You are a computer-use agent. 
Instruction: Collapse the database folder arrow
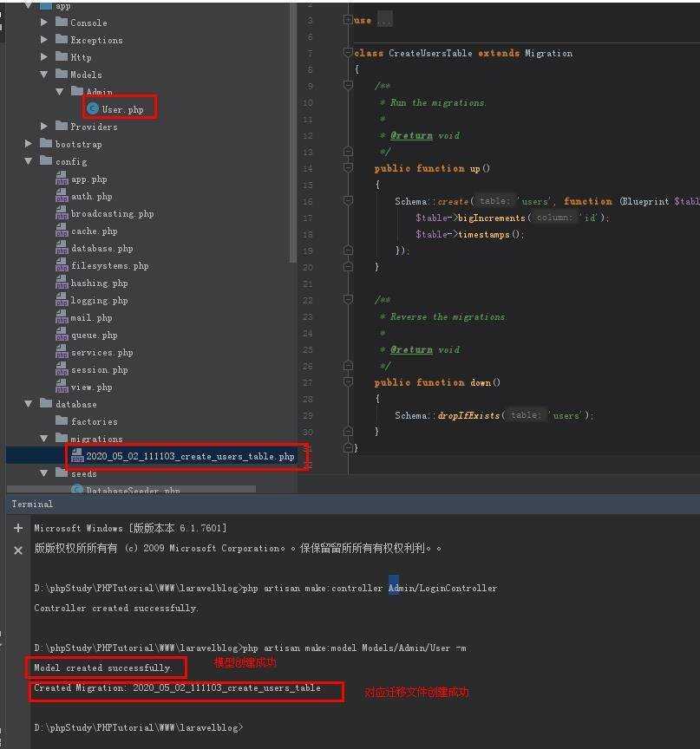point(29,404)
